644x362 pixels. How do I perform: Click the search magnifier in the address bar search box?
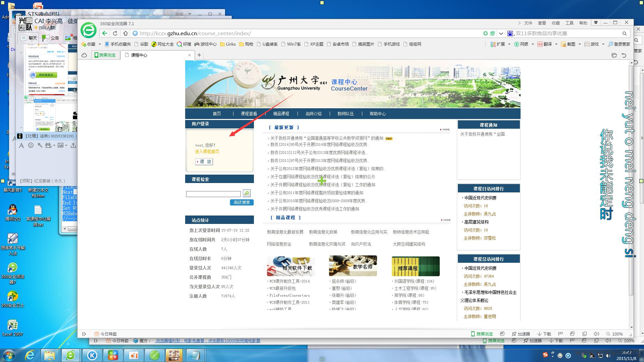click(625, 34)
